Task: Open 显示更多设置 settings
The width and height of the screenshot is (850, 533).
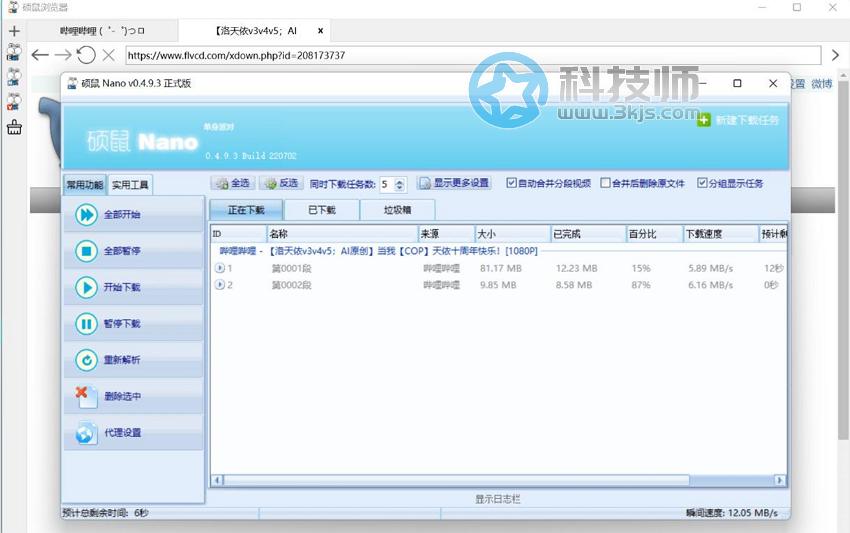Action: 454,183
